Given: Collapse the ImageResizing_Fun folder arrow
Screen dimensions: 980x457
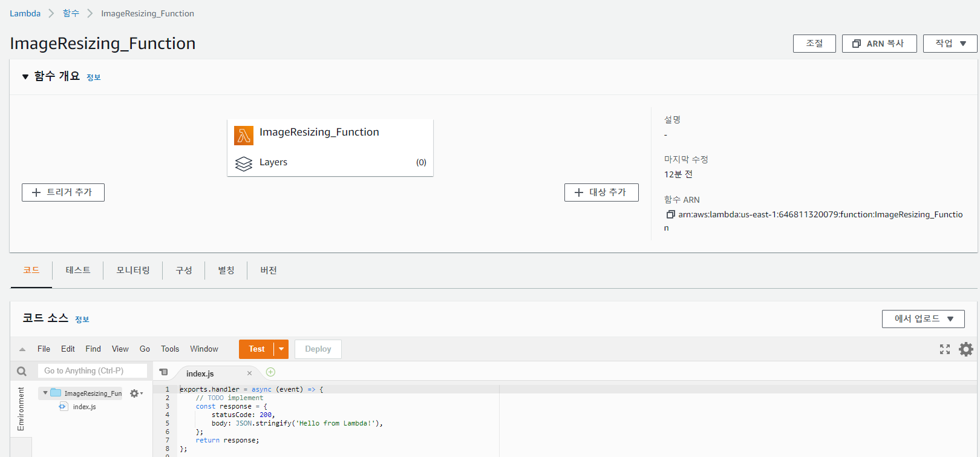Looking at the screenshot, I should [x=45, y=393].
